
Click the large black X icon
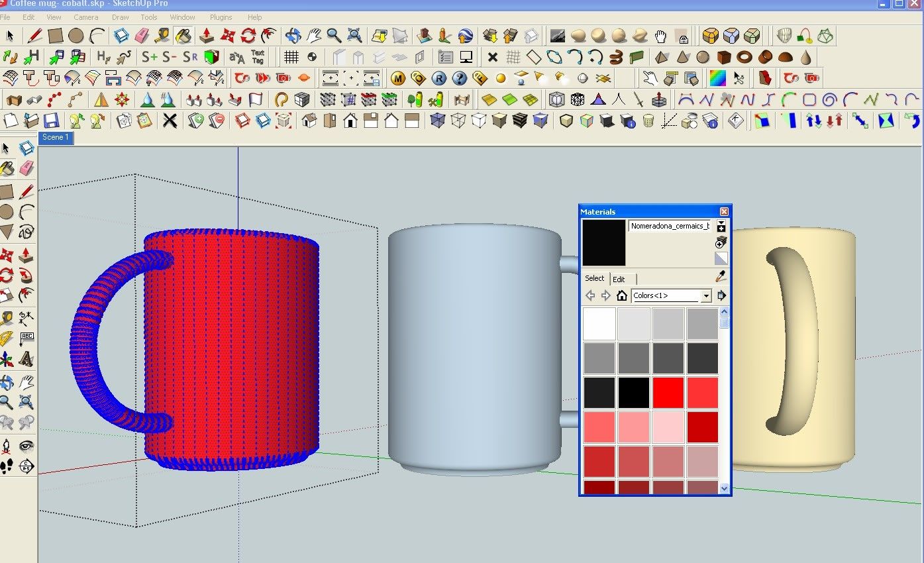[x=170, y=121]
